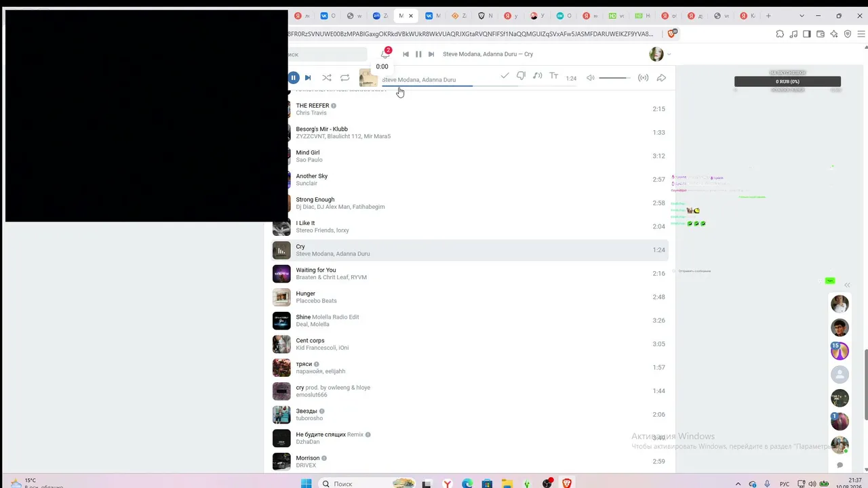The width and height of the screenshot is (868, 488).
Task: Dislike the current track with thumbs-down icon
Action: coord(521,76)
